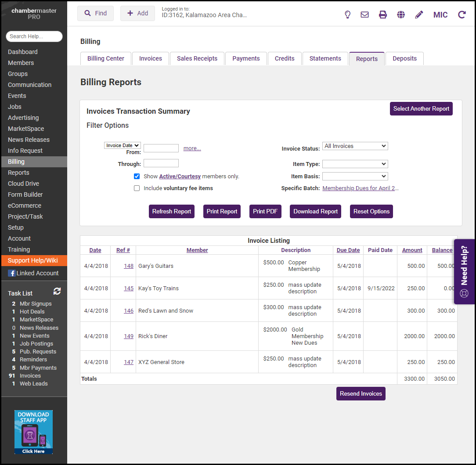Click the From date input field

[x=161, y=148]
